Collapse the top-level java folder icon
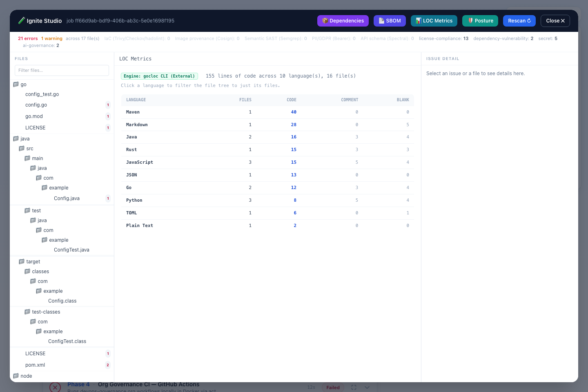 click(16, 138)
